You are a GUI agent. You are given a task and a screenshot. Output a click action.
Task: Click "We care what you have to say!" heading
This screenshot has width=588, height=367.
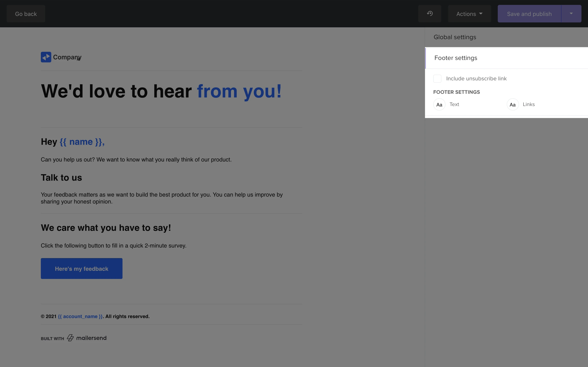tap(106, 228)
